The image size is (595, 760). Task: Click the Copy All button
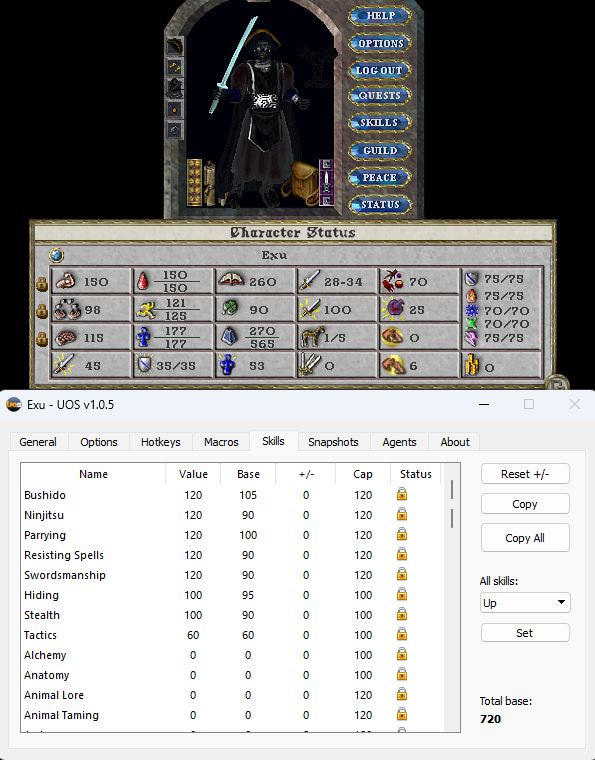tap(525, 538)
